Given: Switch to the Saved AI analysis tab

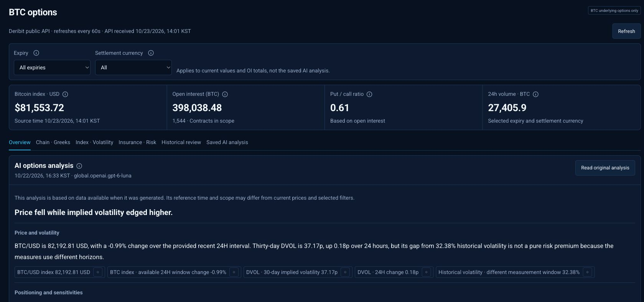Looking at the screenshot, I should 227,142.
